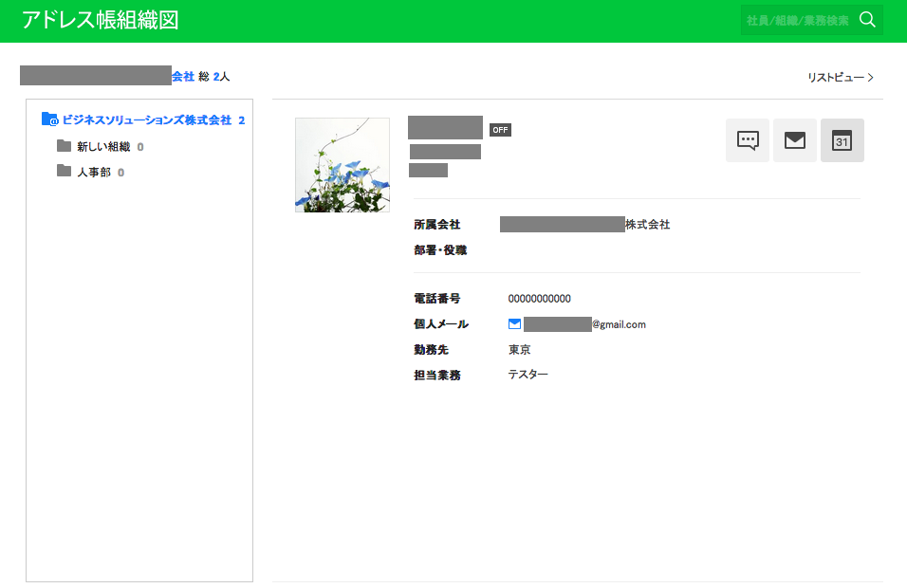Click the personal gmail.com address
This screenshot has width=907, height=588.
[584, 324]
